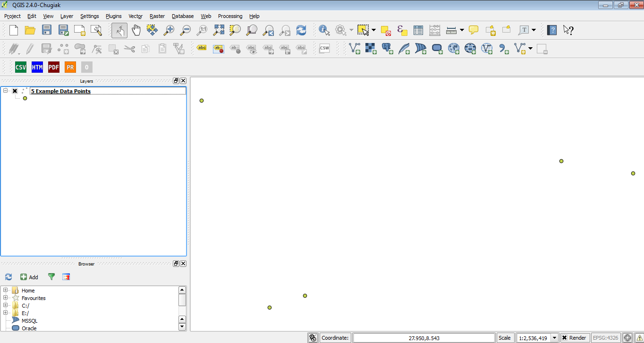
Task: Open the CSW metadata search icon
Action: pos(324,48)
